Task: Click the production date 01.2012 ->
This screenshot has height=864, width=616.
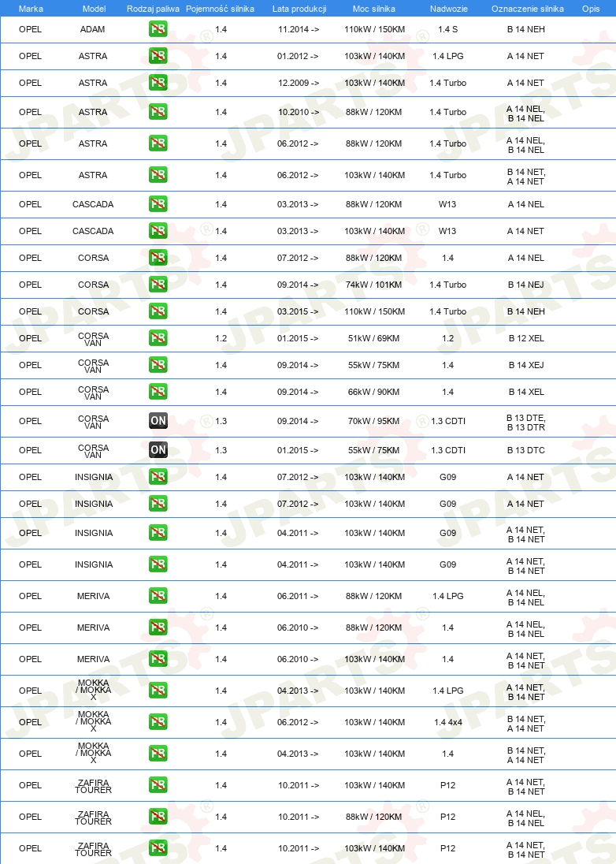Action: [x=298, y=56]
